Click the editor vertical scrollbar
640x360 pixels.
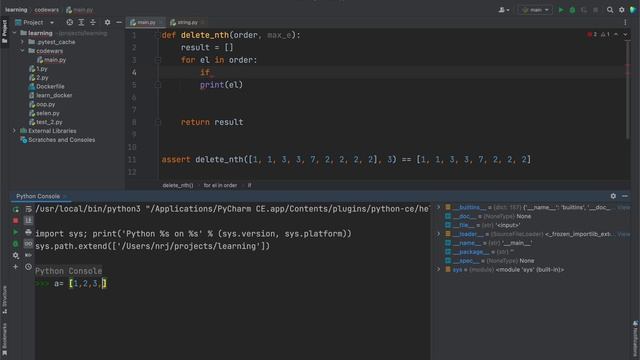[x=628, y=90]
